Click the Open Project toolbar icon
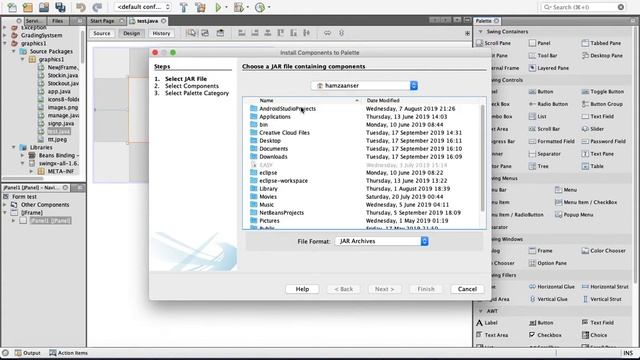640x360 pixels. 44,7
